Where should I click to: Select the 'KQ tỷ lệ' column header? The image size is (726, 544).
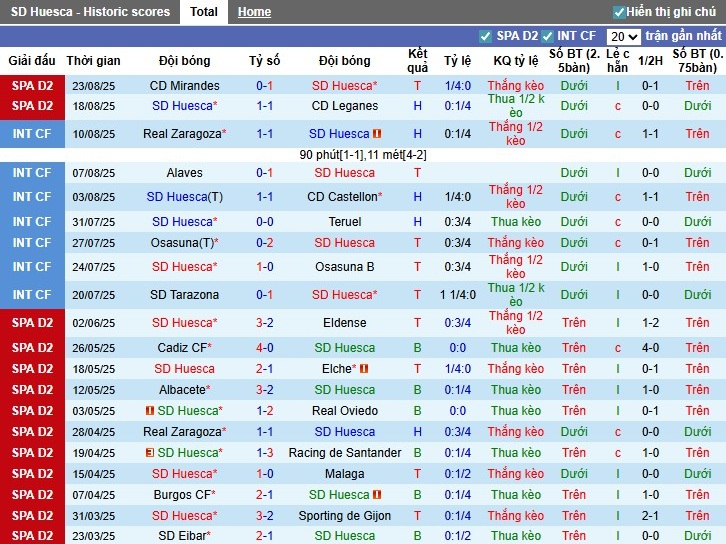pyautogui.click(x=515, y=61)
